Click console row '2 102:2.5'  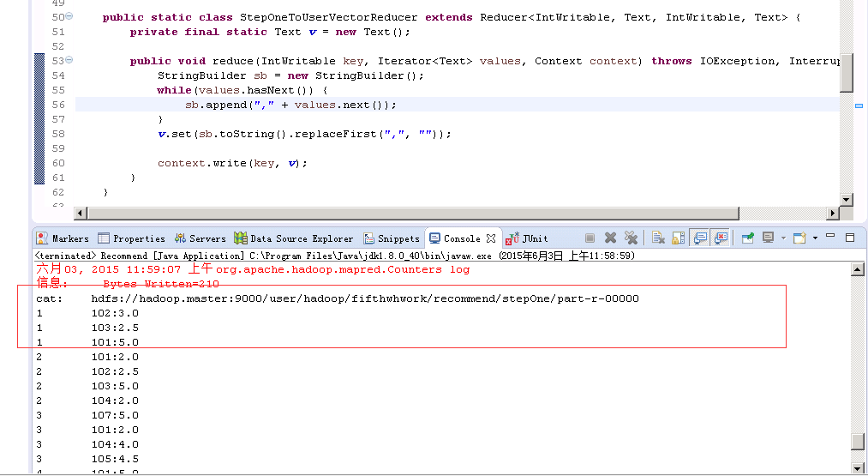coord(87,372)
